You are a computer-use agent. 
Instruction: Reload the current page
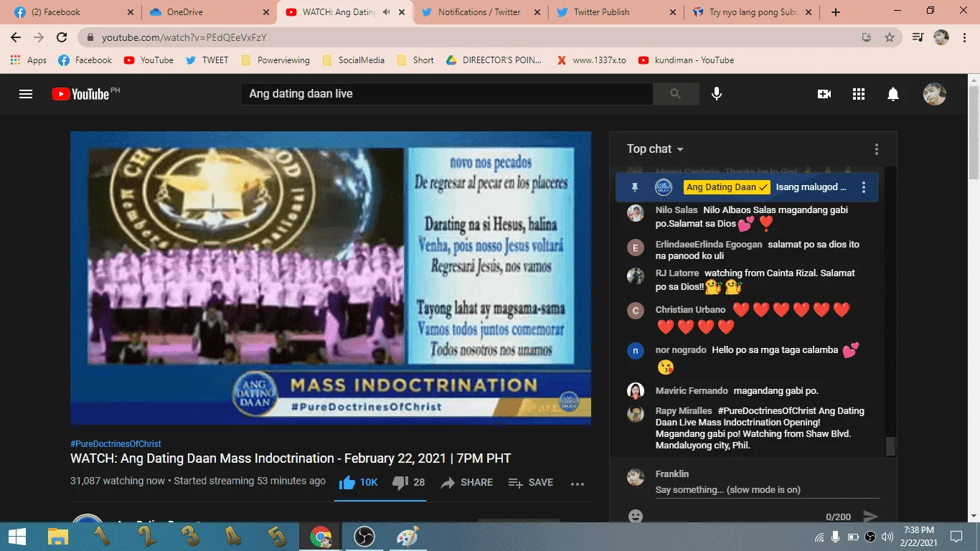62,37
